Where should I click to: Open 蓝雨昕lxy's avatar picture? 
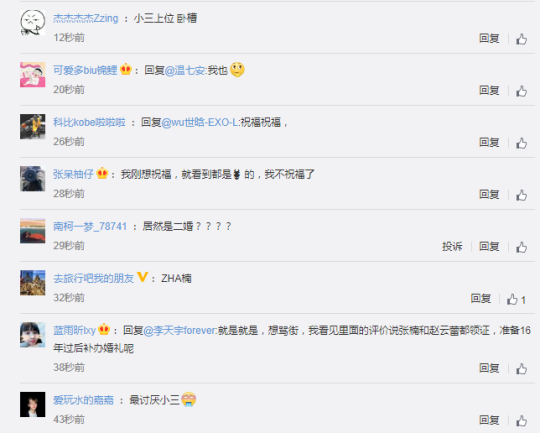tap(32, 335)
